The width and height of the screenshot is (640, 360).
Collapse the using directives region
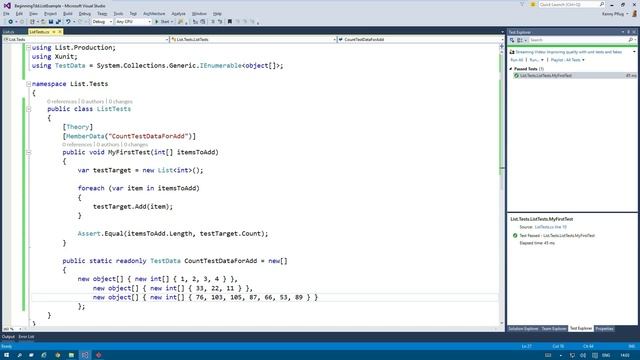29,48
